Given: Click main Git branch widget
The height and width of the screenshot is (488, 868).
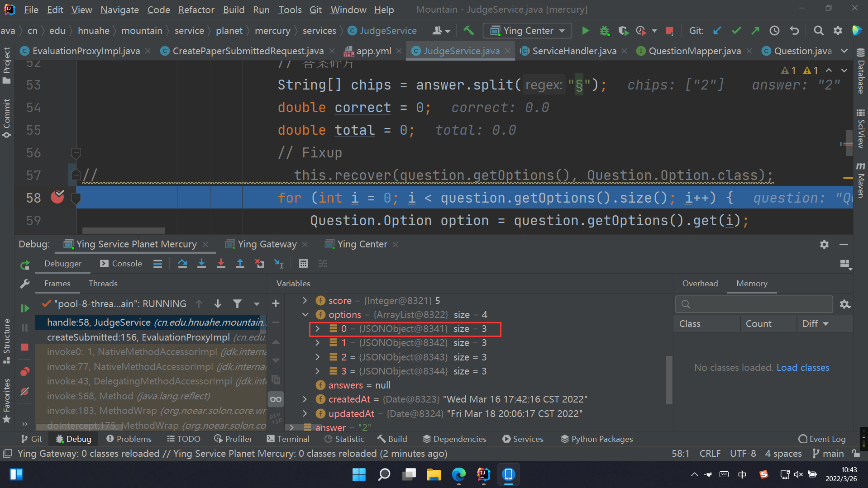Looking at the screenshot, I should pos(828,454).
